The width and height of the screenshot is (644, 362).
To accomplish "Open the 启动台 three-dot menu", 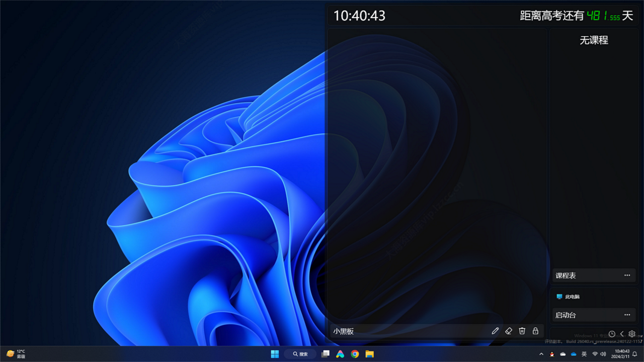I will click(x=627, y=315).
